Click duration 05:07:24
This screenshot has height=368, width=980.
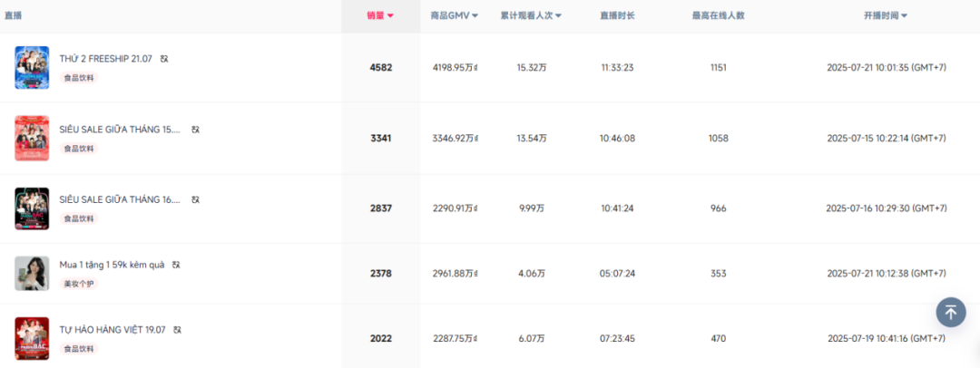click(618, 273)
